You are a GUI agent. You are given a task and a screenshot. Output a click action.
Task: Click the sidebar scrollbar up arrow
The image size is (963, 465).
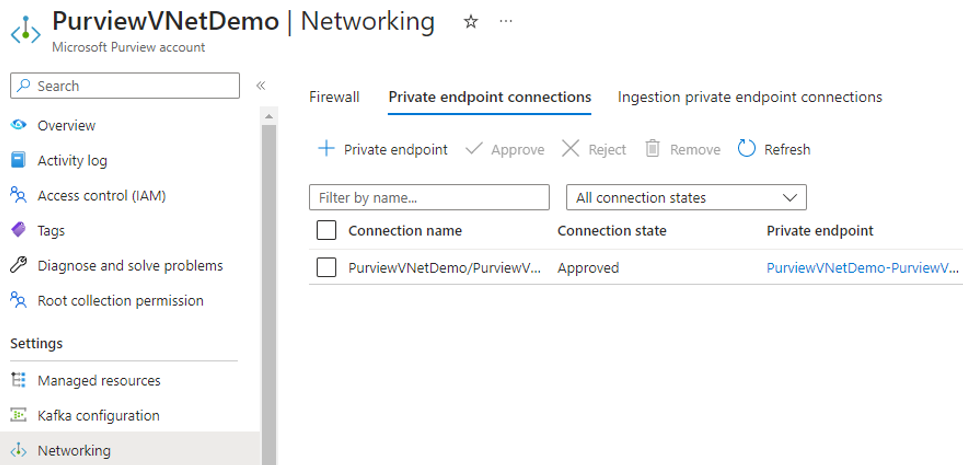click(269, 116)
